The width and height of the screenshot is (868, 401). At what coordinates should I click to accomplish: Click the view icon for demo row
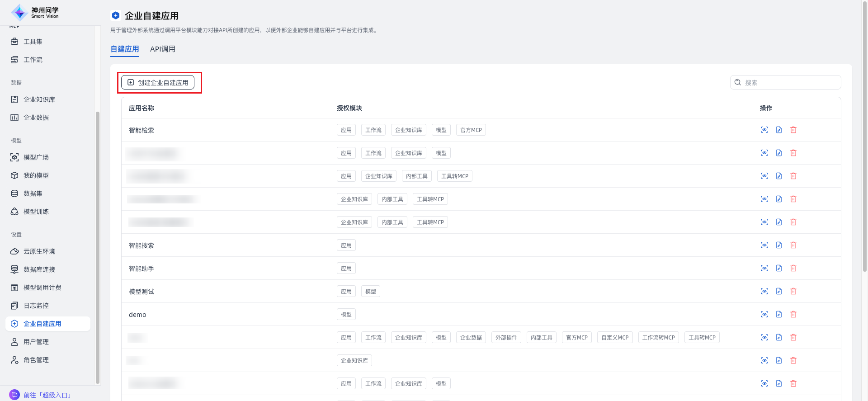tap(764, 314)
